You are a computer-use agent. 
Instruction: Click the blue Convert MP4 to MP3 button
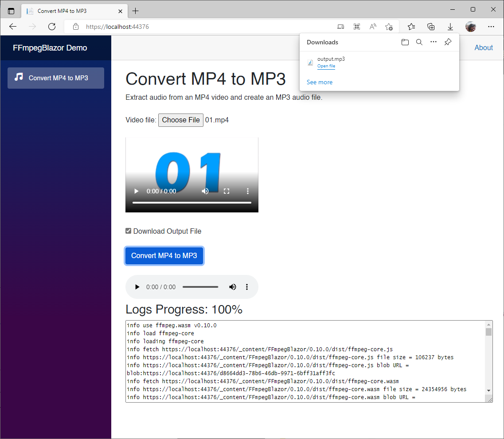point(164,256)
